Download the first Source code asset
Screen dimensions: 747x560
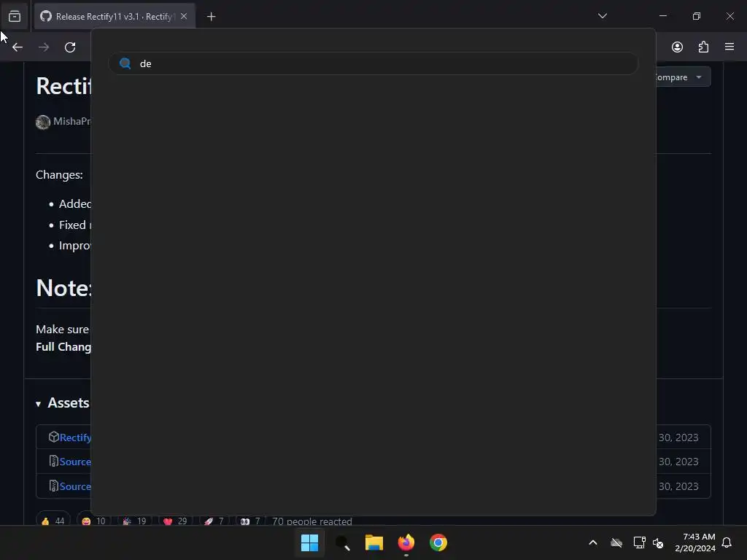pyautogui.click(x=75, y=462)
